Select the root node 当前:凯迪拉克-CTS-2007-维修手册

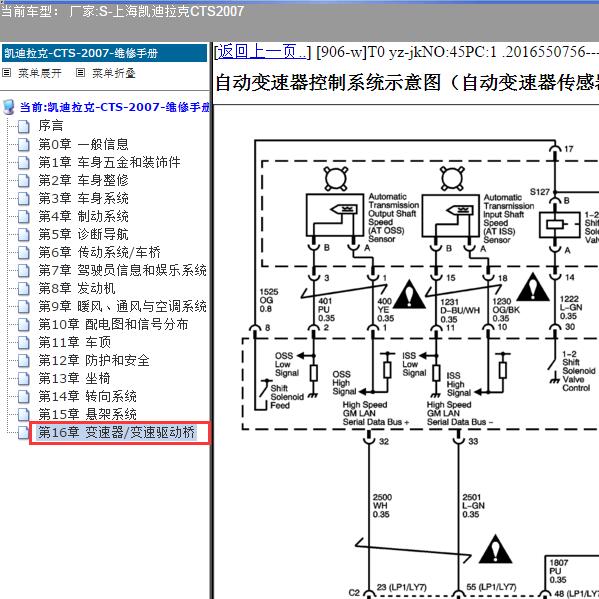115,107
